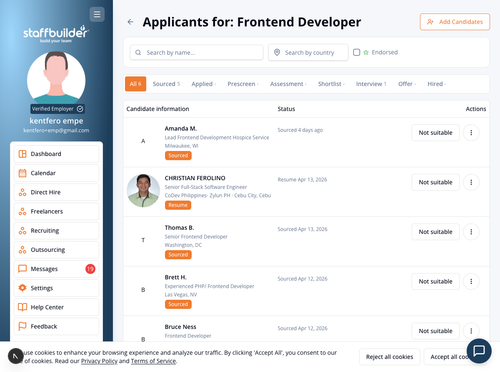Viewport: 500px width, 372px height.
Task: Click the Search by name field
Action: [x=197, y=53]
